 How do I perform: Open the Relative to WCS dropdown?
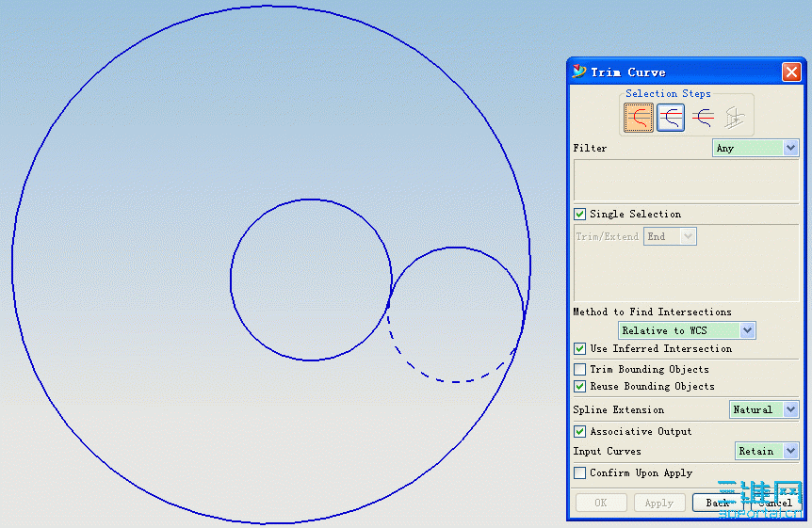[687, 330]
